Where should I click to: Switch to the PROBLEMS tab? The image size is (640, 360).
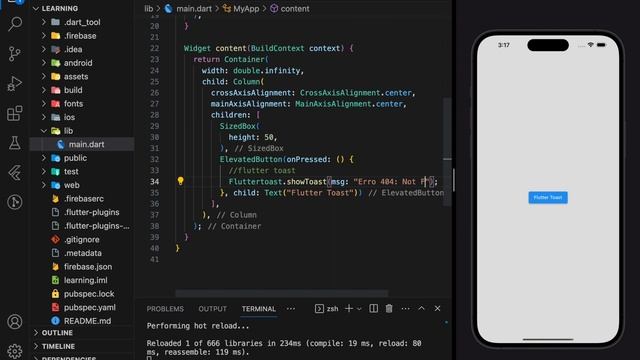coord(165,309)
